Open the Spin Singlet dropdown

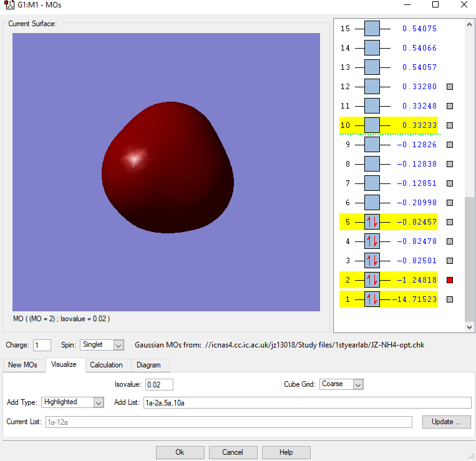[102, 345]
